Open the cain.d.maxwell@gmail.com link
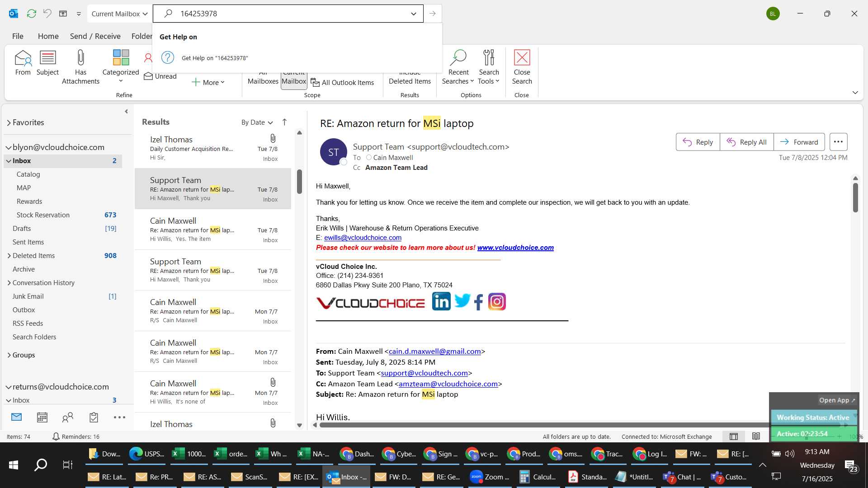868x488 pixels. tap(434, 352)
